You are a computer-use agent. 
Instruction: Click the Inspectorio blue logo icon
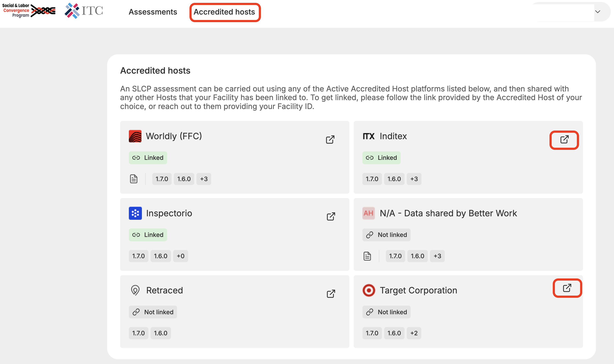click(135, 213)
